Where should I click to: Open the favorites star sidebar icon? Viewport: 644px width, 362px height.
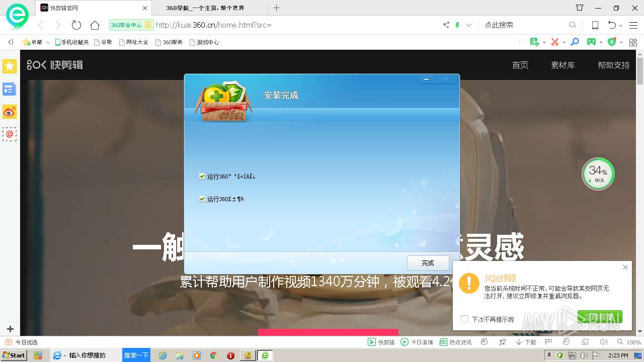pos(10,66)
